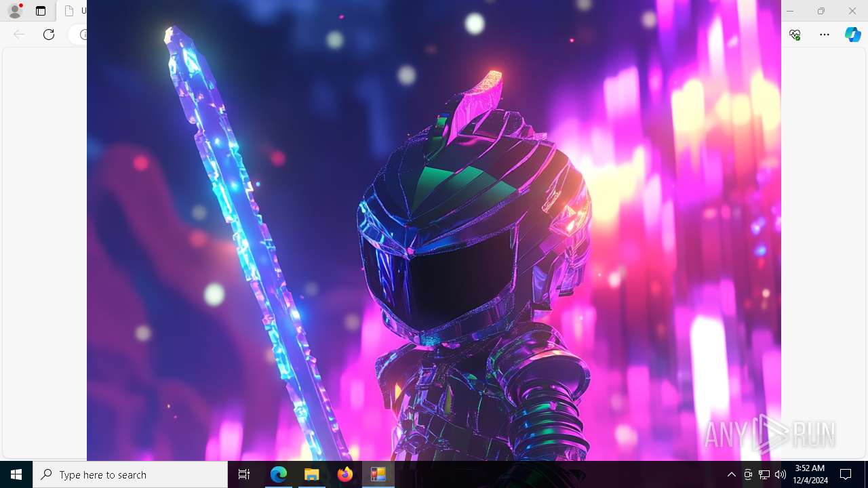
Task: Open the network status tray icon
Action: (764, 474)
